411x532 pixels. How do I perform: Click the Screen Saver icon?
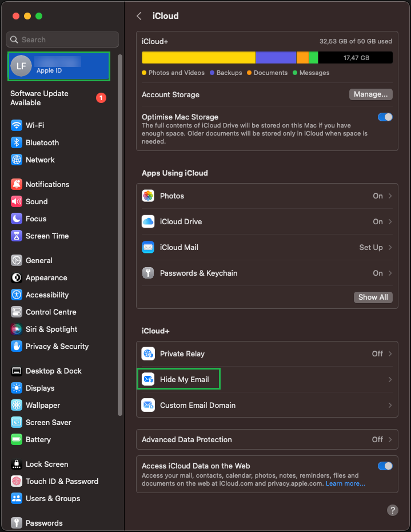16,422
